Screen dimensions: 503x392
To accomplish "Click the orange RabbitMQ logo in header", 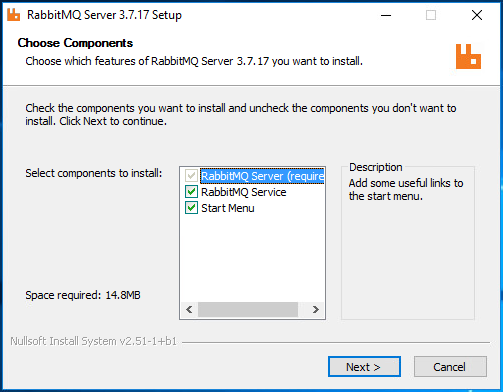I will [x=468, y=57].
